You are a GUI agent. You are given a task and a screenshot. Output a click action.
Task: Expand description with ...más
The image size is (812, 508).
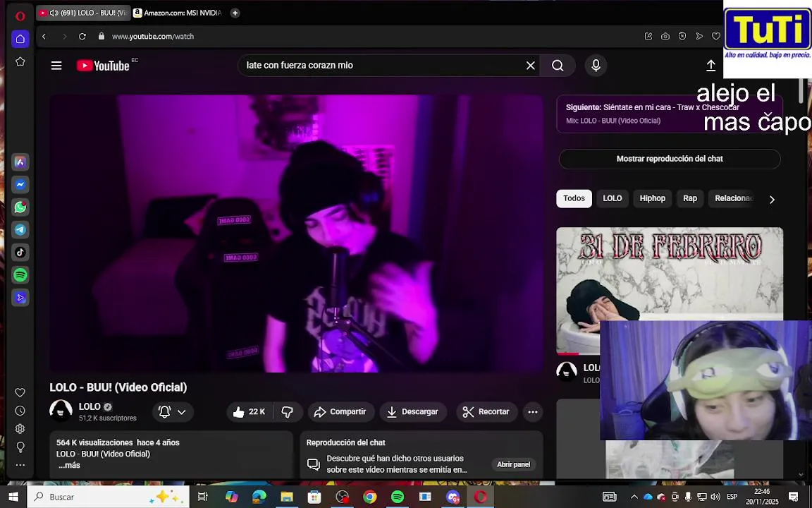(69, 465)
